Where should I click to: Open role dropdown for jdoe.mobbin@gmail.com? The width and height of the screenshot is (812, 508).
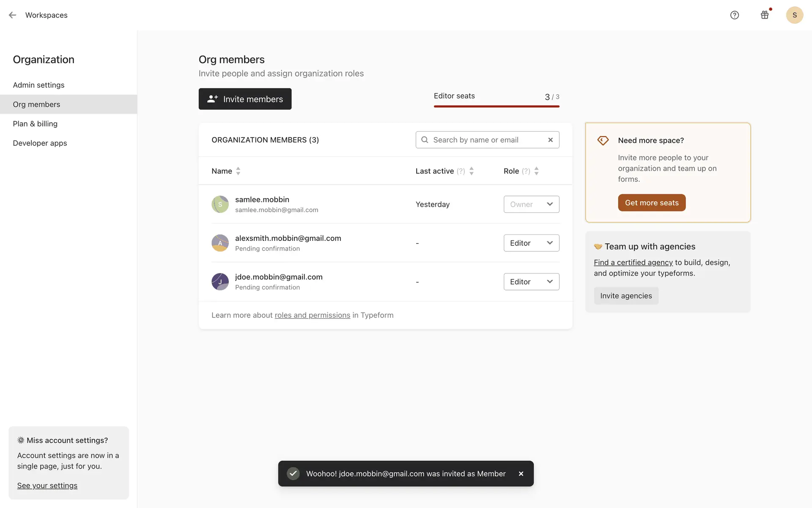coord(531,282)
